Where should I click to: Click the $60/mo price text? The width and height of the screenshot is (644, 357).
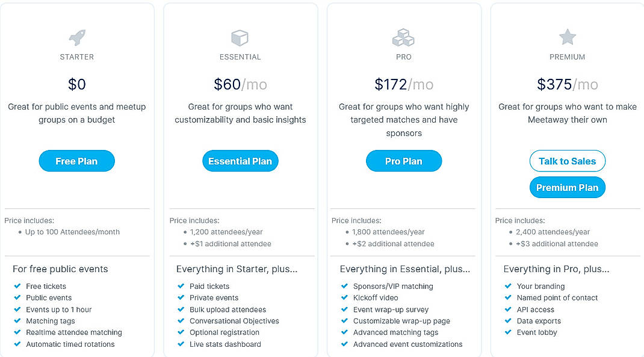[x=240, y=84]
